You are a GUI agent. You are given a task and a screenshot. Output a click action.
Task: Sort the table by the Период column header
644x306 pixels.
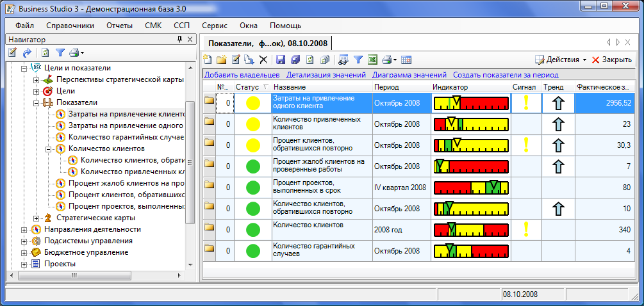[400, 87]
